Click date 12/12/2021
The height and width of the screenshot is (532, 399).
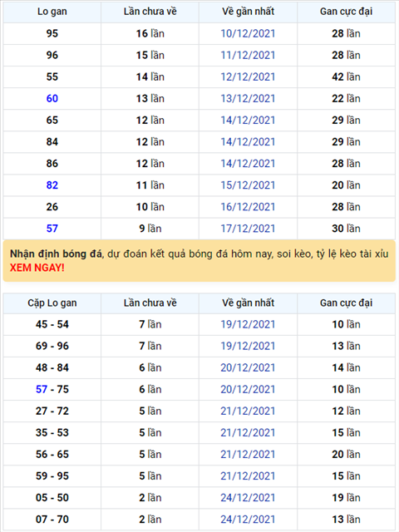point(248,77)
